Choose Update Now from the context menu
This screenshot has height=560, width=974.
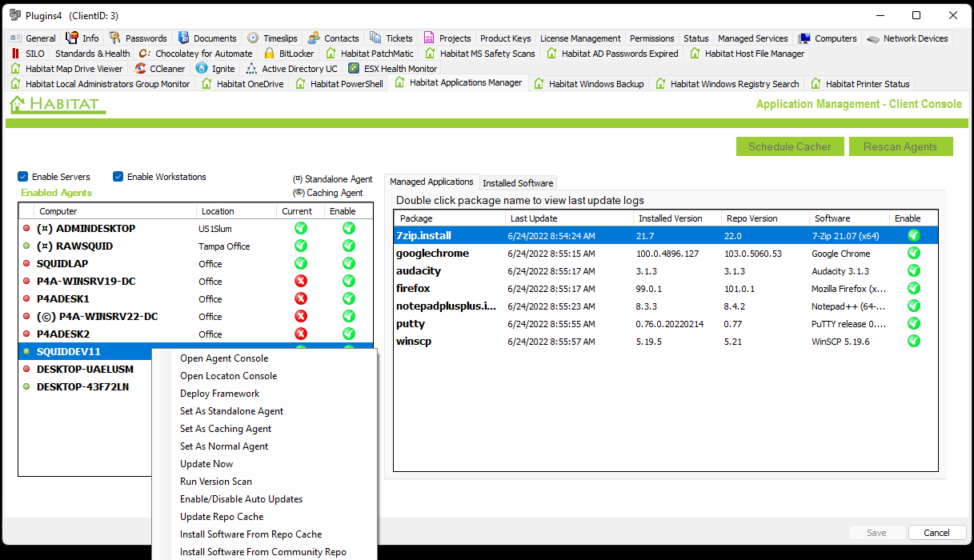[206, 464]
